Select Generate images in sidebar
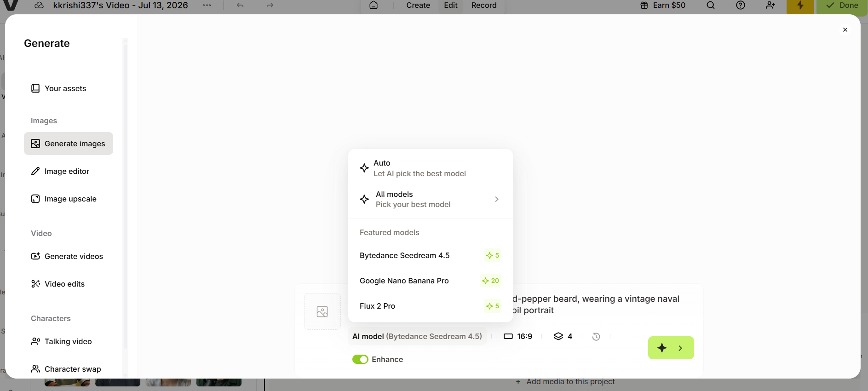This screenshot has width=868, height=391. pyautogui.click(x=69, y=144)
